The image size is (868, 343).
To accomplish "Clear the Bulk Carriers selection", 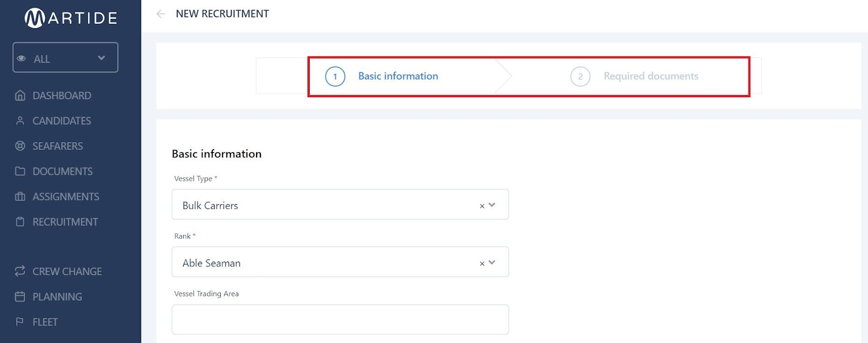I will pos(482,206).
